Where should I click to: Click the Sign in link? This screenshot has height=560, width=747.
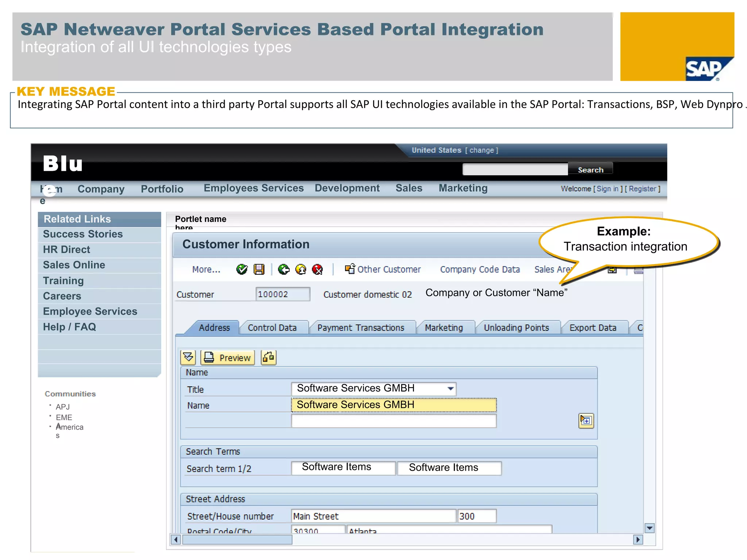[607, 189]
